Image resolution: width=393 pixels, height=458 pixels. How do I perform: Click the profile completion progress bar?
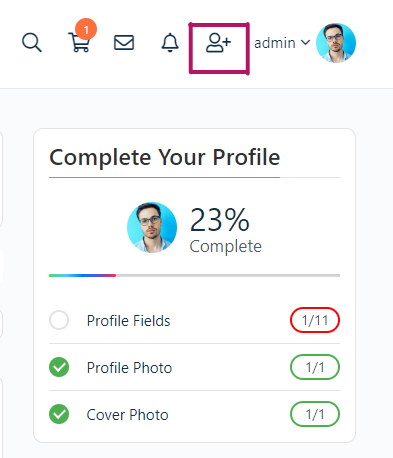(x=194, y=275)
